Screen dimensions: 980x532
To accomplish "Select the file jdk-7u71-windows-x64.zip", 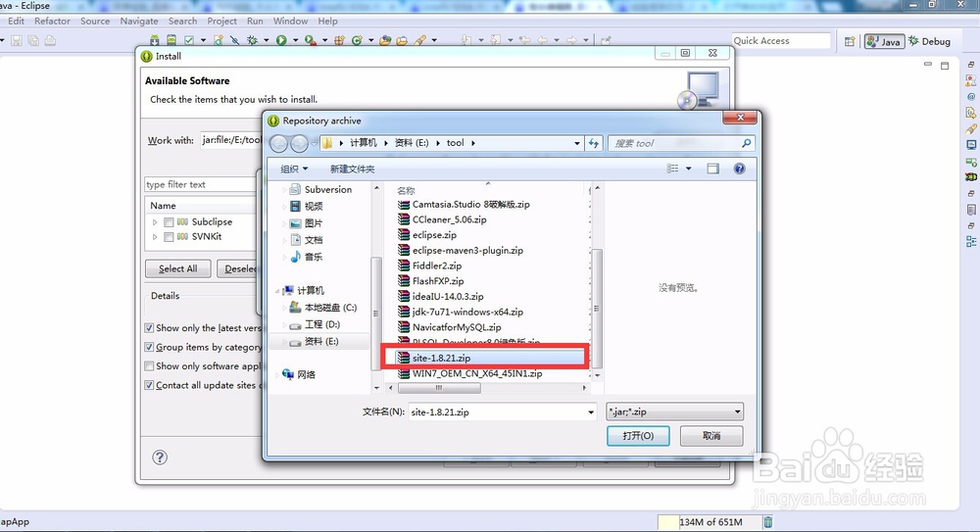I will pyautogui.click(x=461, y=312).
